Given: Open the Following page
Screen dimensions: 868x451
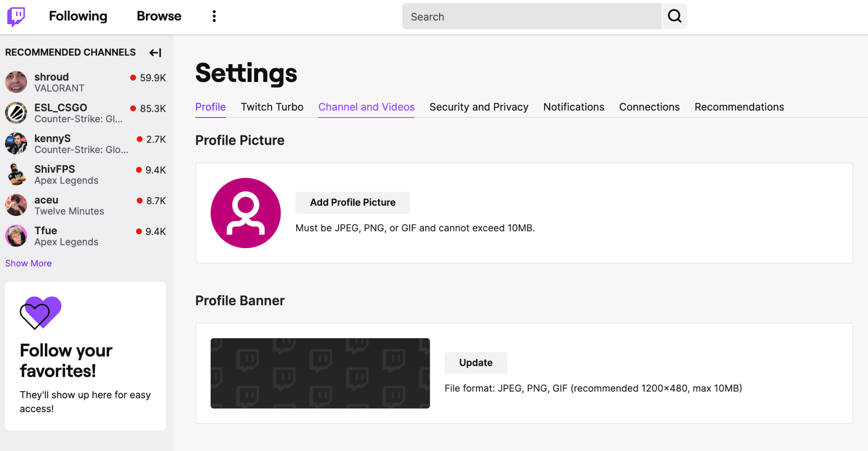Looking at the screenshot, I should tap(78, 16).
